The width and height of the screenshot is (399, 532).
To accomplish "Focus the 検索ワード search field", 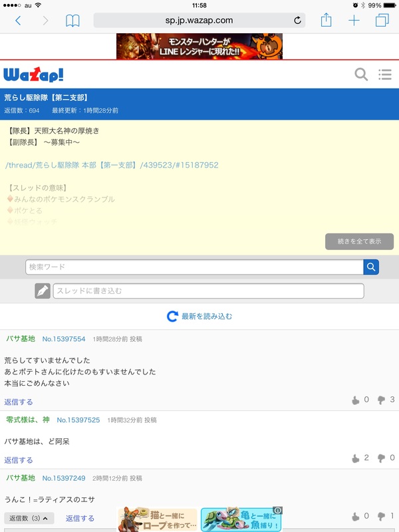I will pyautogui.click(x=194, y=267).
